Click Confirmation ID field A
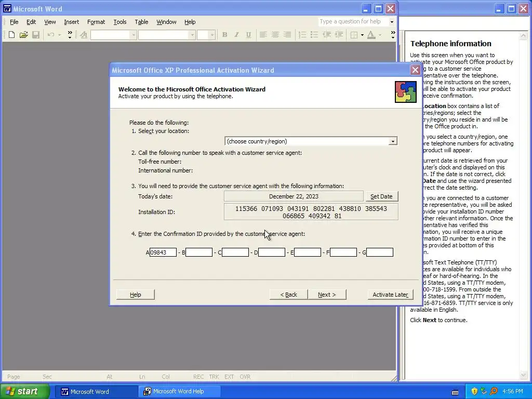 pos(163,252)
